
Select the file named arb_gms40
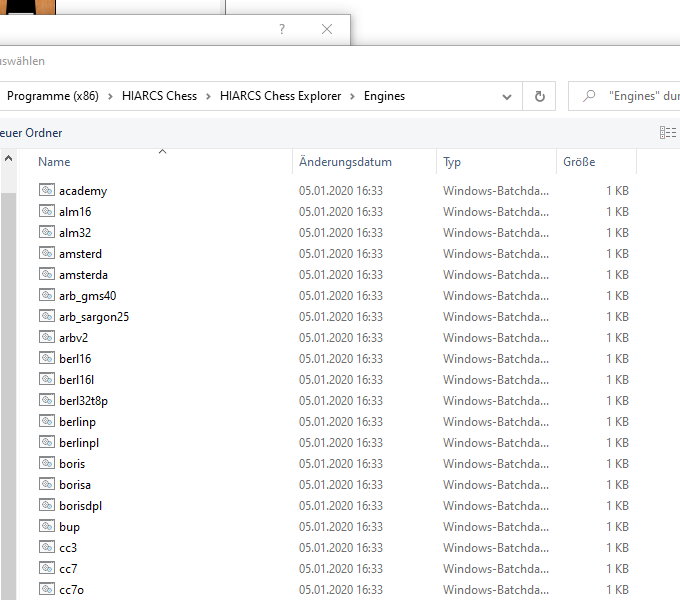coord(88,296)
